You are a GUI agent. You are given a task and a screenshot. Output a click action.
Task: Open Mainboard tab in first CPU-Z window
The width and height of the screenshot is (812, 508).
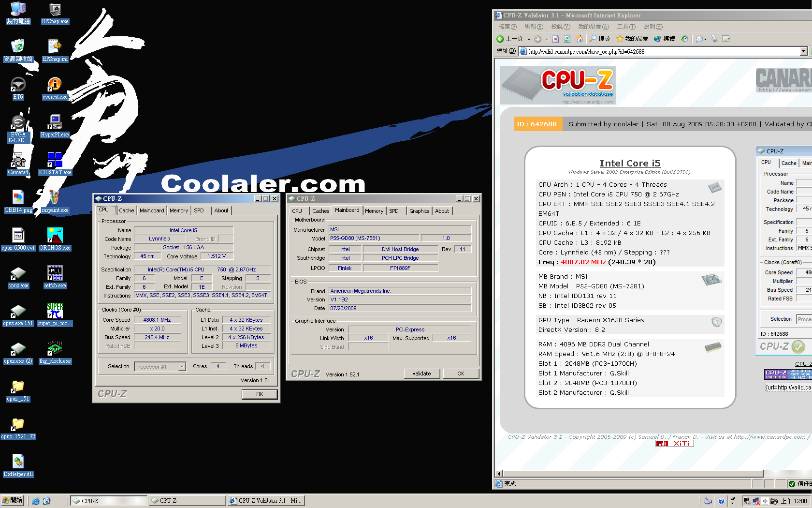click(x=152, y=210)
